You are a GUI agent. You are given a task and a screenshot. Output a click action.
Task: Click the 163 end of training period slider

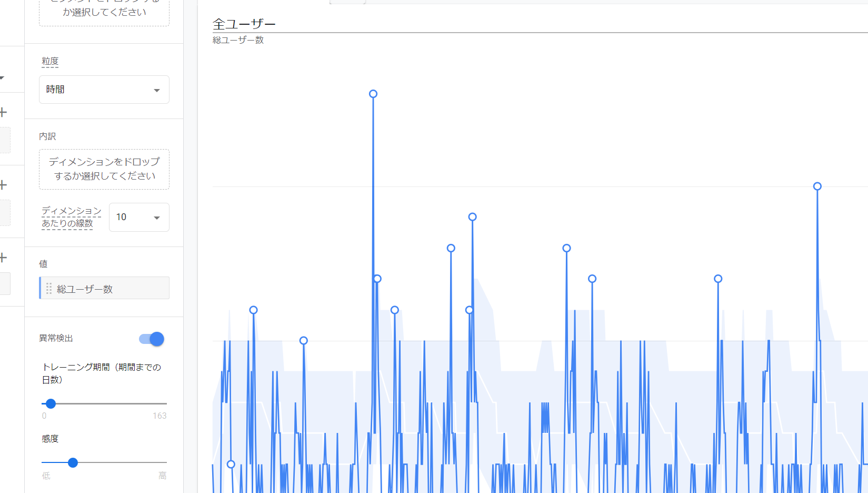(159, 416)
